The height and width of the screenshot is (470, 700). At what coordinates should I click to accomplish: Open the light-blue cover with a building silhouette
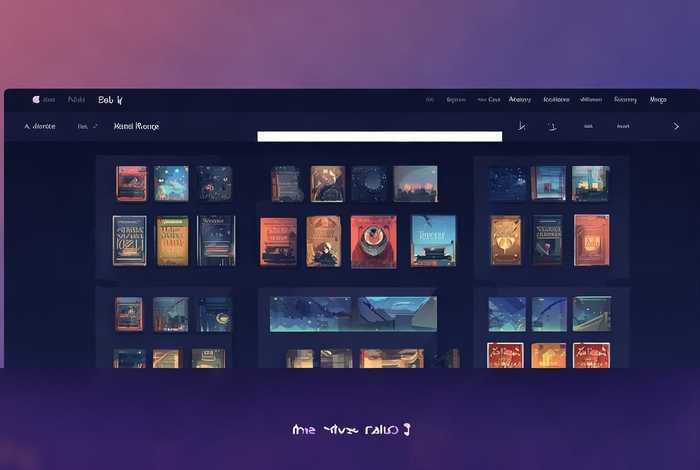tap(433, 240)
